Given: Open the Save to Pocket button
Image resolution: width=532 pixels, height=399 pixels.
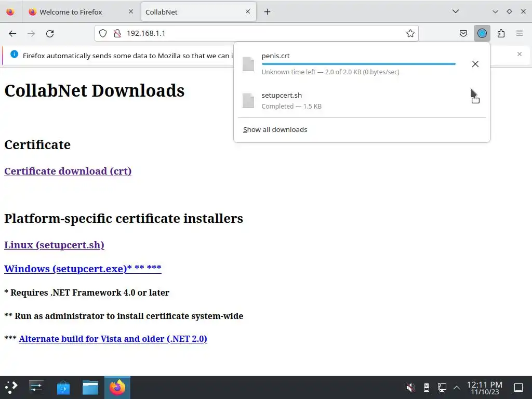Looking at the screenshot, I should pos(463,33).
